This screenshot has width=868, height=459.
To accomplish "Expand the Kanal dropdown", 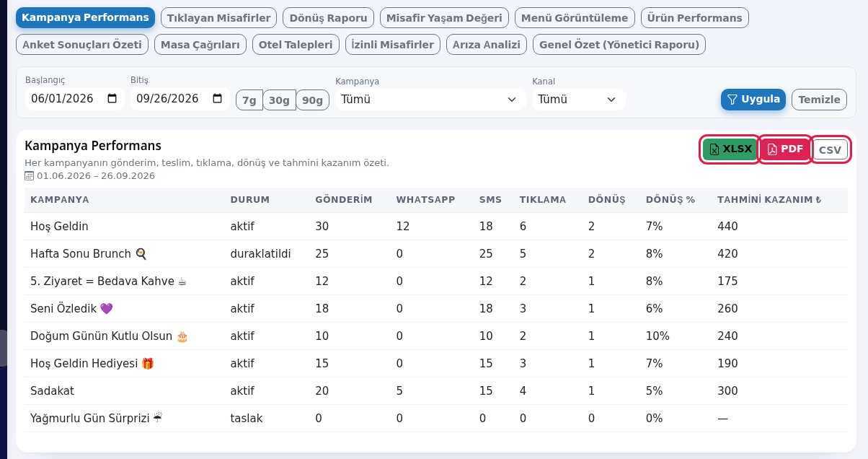I will [x=578, y=99].
